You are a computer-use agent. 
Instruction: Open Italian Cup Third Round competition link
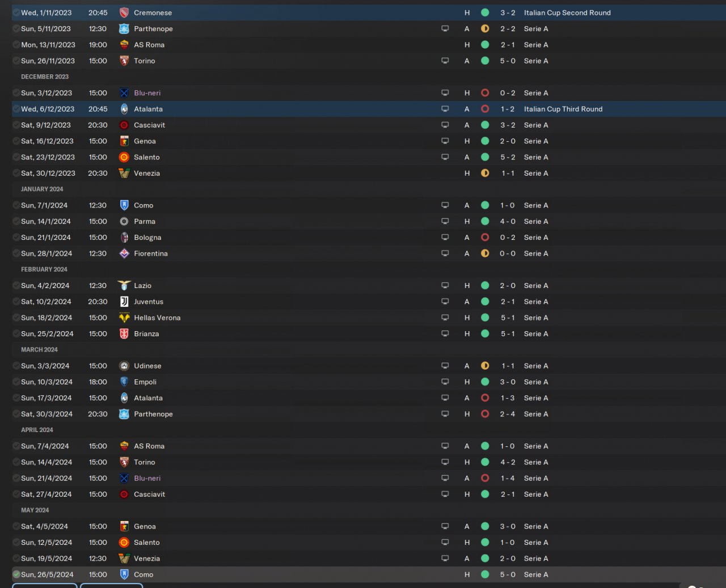click(x=563, y=109)
